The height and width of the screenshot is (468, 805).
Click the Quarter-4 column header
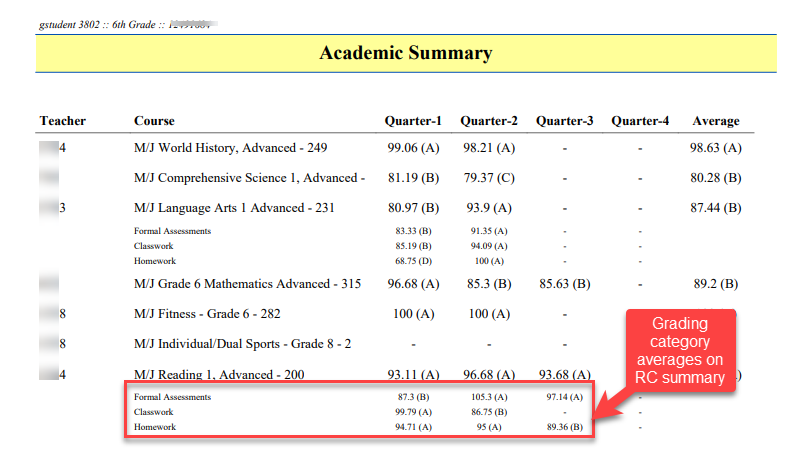pos(640,121)
